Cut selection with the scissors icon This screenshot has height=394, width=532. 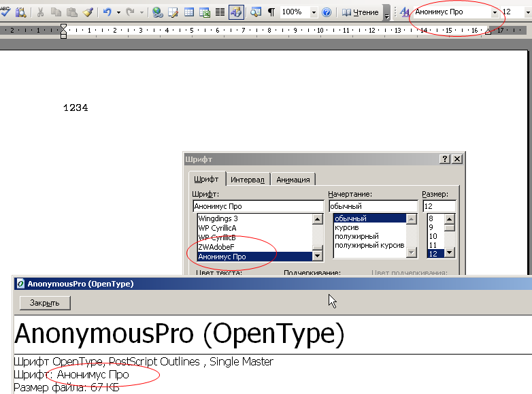pos(40,12)
